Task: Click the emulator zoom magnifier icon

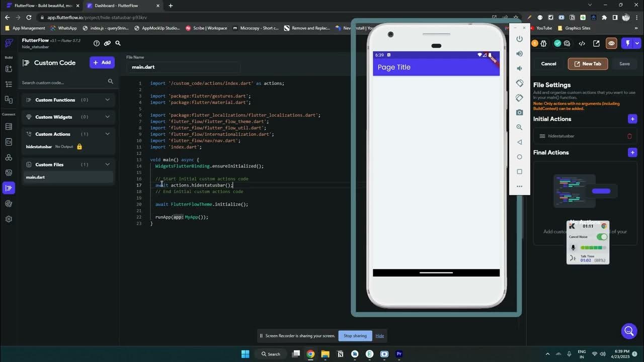Action: [x=519, y=127]
